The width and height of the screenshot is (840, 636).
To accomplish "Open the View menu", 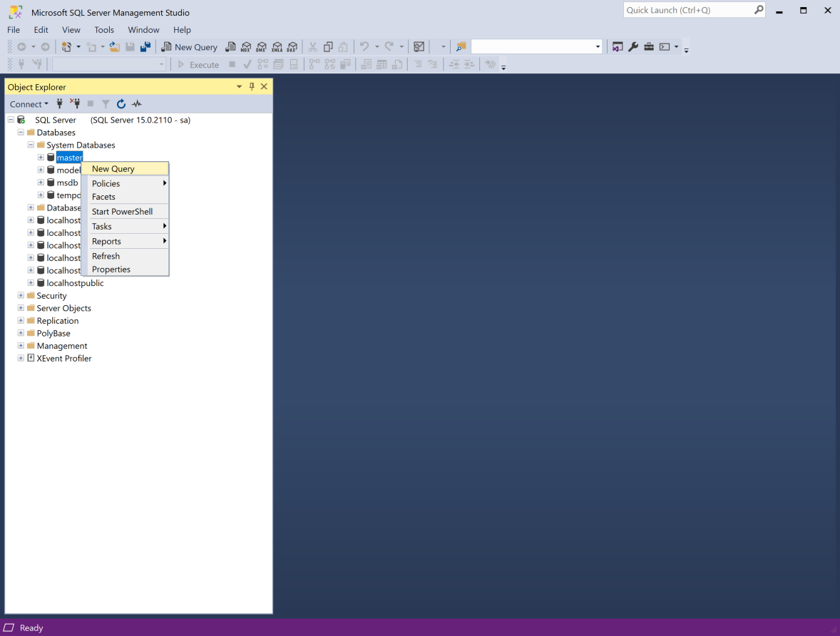I will pos(71,30).
